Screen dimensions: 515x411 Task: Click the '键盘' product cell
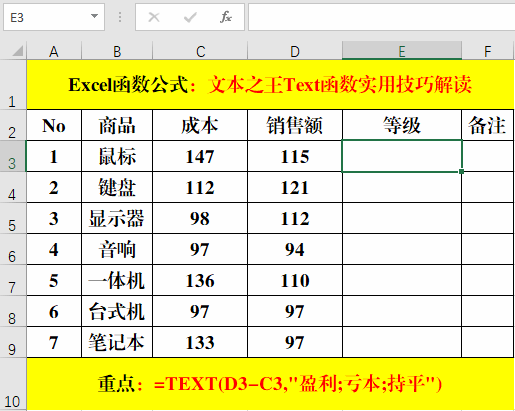pos(117,187)
